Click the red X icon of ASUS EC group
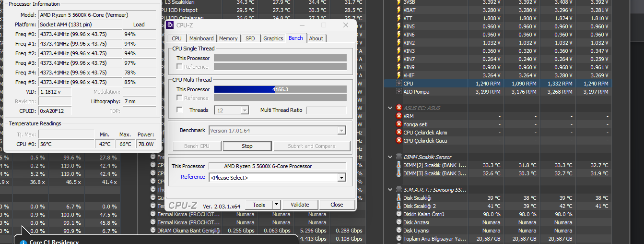This screenshot has height=244, width=644. coord(398,108)
